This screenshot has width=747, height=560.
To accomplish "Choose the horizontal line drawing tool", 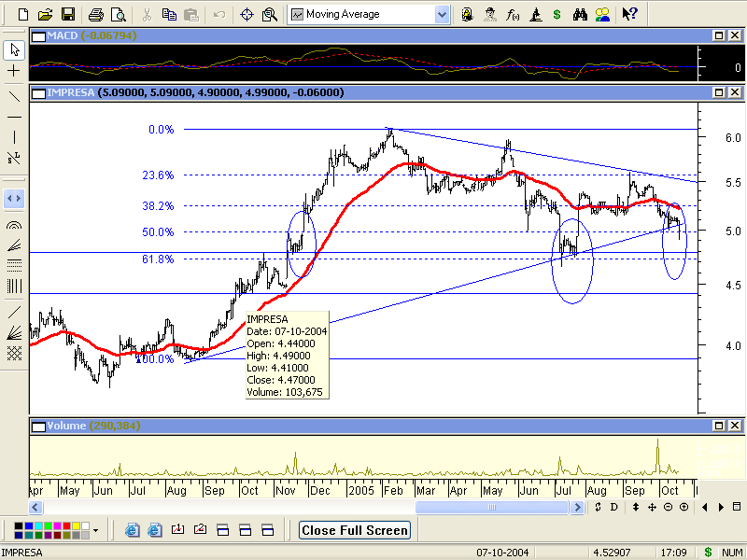I will [14, 117].
